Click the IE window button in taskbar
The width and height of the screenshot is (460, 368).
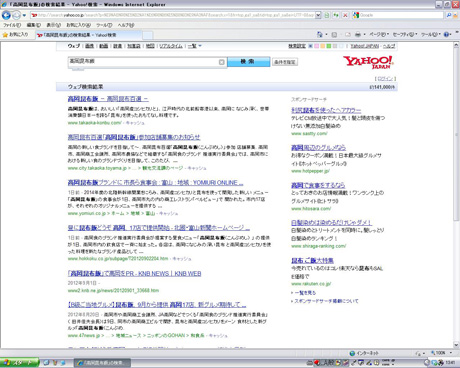pos(102,363)
